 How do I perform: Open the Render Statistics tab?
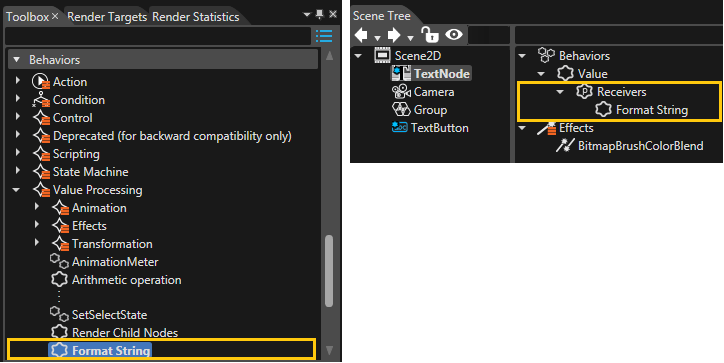(x=196, y=17)
